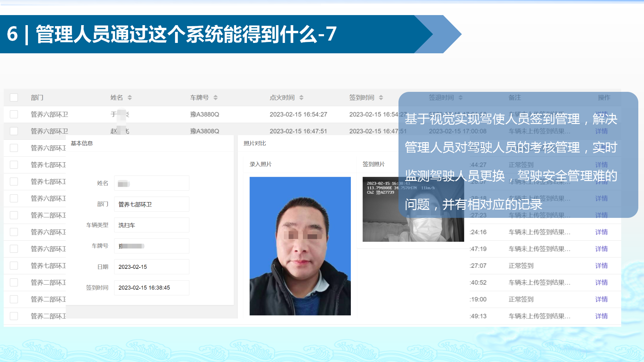This screenshot has height=362, width=644.
Task: View 详情 of the :19:00 row
Action: (x=601, y=299)
